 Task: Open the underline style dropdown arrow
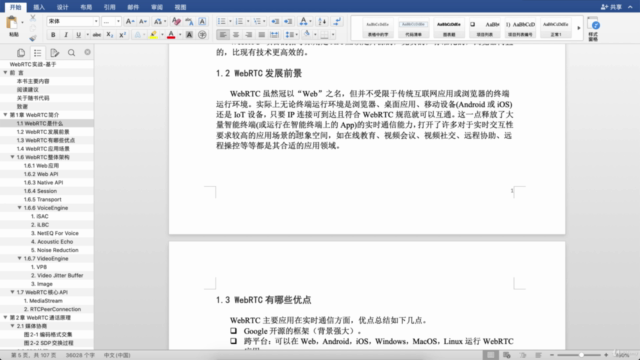87,35
